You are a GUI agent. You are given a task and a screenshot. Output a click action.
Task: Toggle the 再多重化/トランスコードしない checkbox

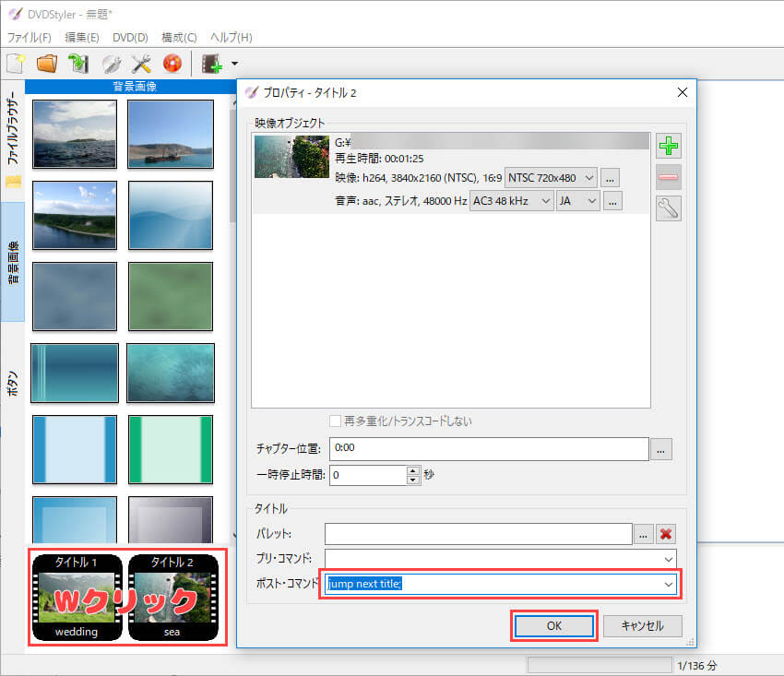[336, 421]
